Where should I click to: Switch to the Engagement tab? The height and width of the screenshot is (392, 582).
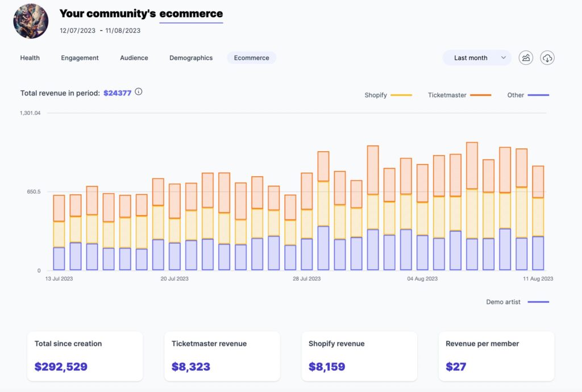(79, 57)
